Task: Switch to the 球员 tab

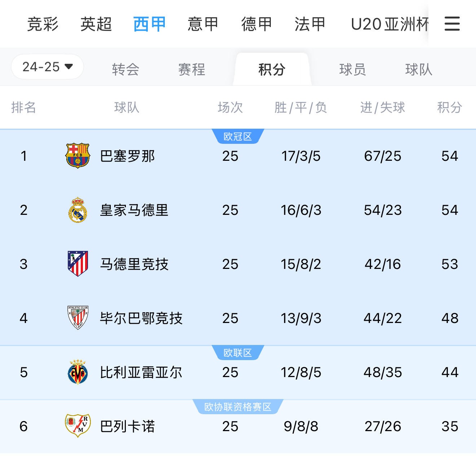Action: [x=352, y=70]
